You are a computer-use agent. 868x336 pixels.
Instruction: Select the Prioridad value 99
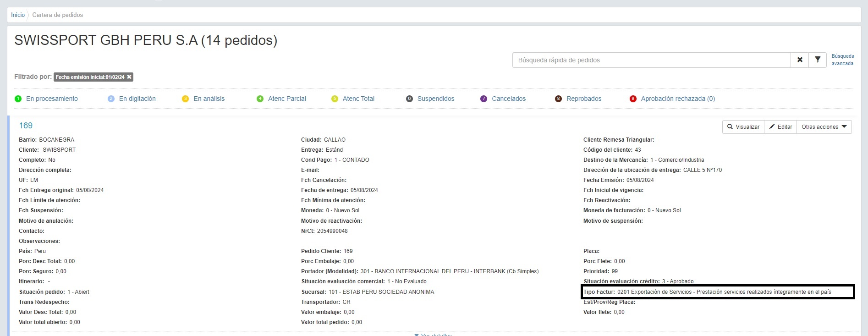pyautogui.click(x=615, y=271)
